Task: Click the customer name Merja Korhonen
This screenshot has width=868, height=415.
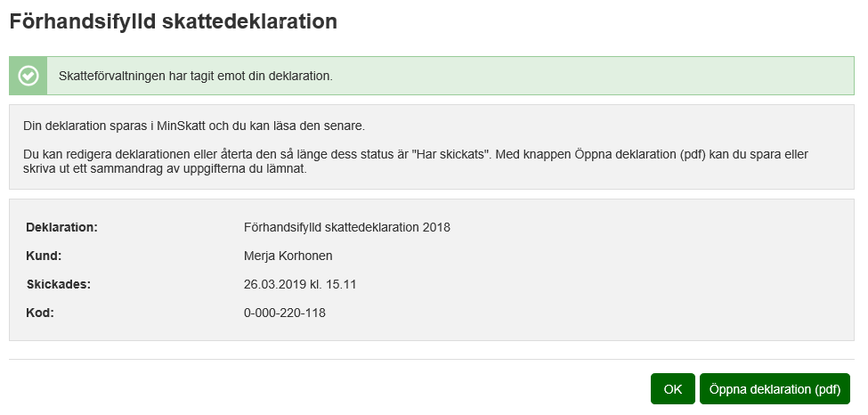Action: click(x=288, y=256)
